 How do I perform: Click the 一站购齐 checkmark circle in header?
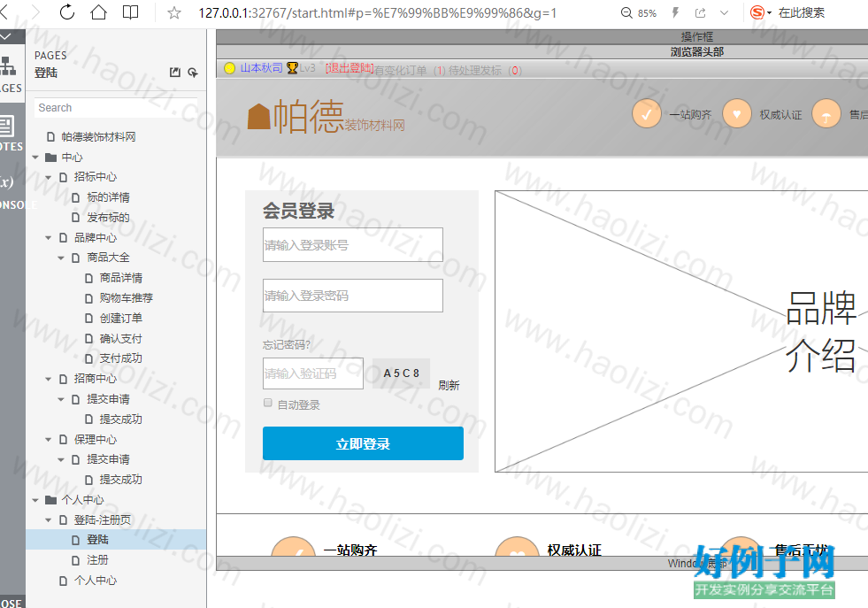click(x=647, y=114)
